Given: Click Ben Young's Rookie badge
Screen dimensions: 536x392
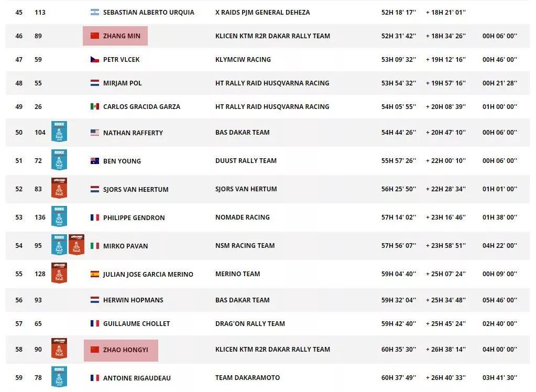Looking at the screenshot, I should tap(59, 160).
